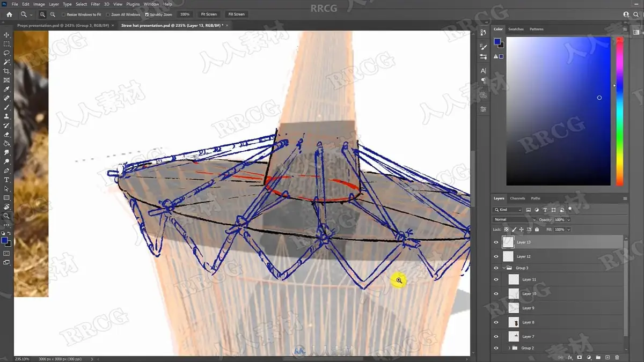644x362 pixels.
Task: Choose the Zoom Out magnifier mode
Action: pos(53,14)
